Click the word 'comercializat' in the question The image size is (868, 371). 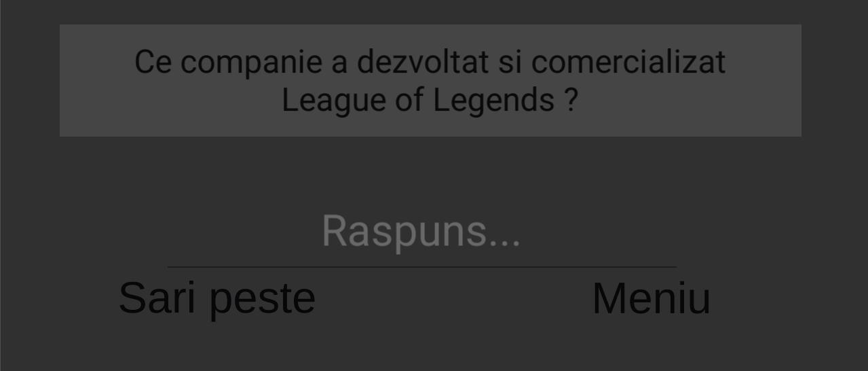[628, 62]
